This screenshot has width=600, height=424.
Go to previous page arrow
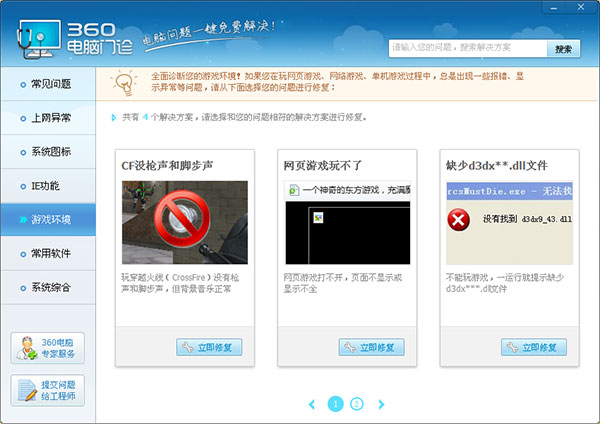pyautogui.click(x=312, y=404)
